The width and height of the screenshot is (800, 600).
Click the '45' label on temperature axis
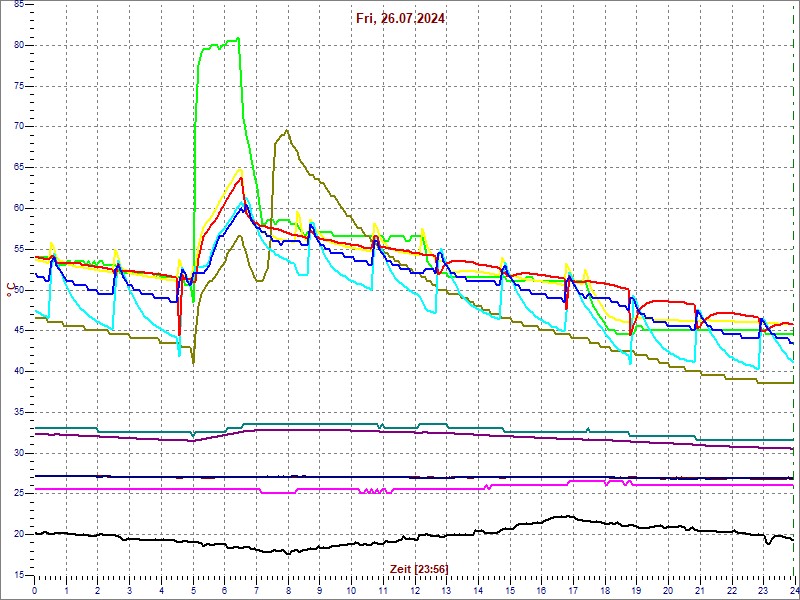pos(19,331)
